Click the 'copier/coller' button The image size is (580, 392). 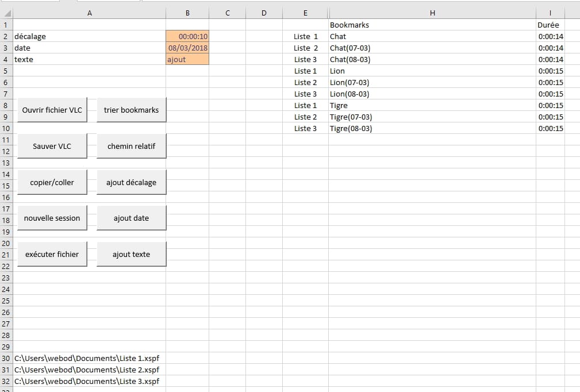coord(52,182)
